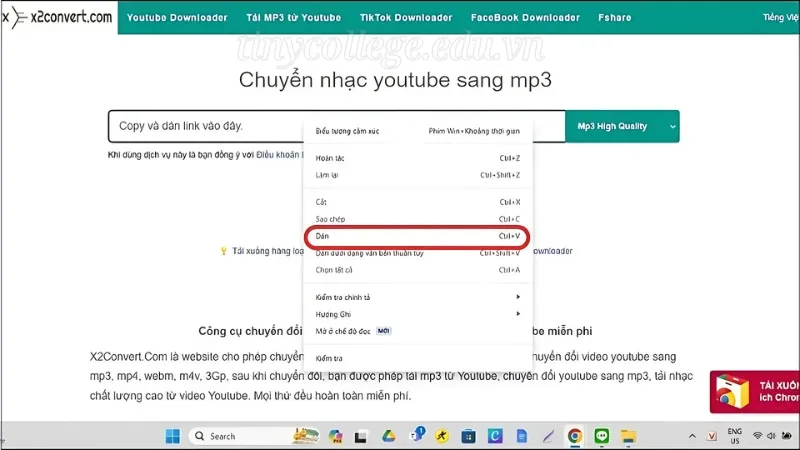Open FaceBook Downloader nav tab

click(x=525, y=17)
